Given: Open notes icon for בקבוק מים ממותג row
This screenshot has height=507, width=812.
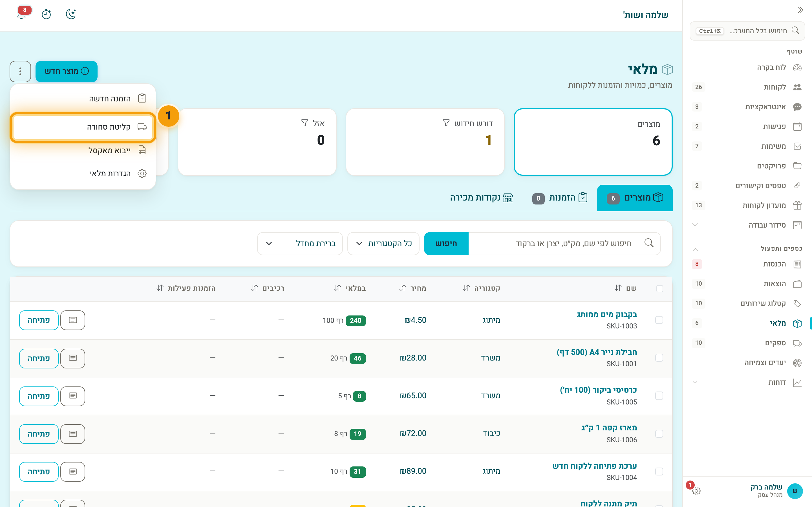Looking at the screenshot, I should pyautogui.click(x=73, y=320).
